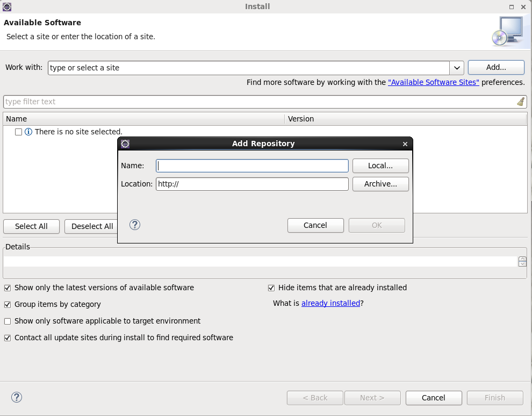Enable 'Show only software applicable to target environment'

8,321
